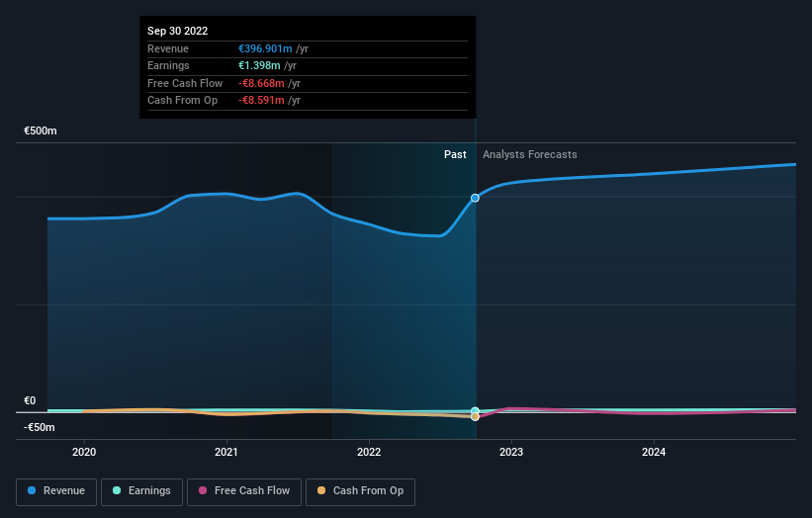Click the Analysts Forecasts label
The width and height of the screenshot is (812, 518).
point(530,155)
